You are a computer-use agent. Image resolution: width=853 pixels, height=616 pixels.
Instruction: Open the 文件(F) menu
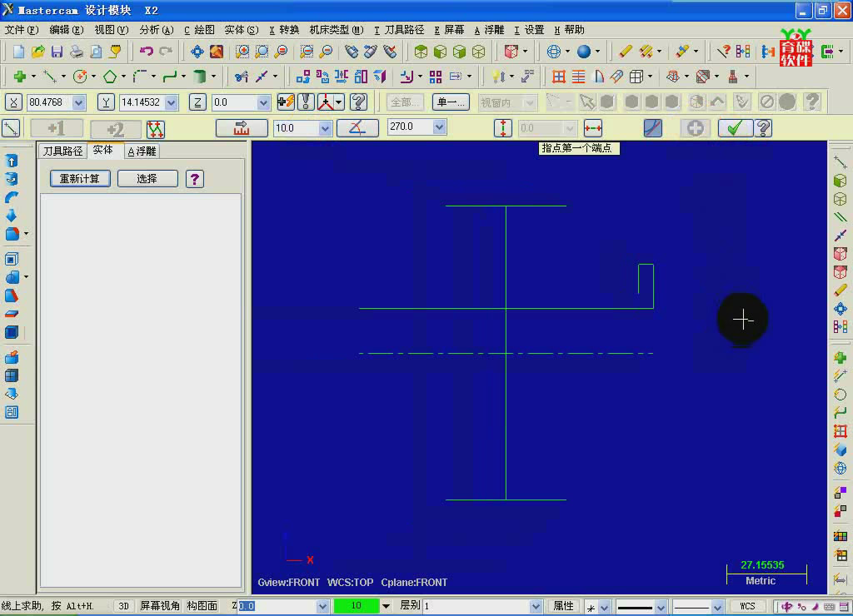[22, 30]
